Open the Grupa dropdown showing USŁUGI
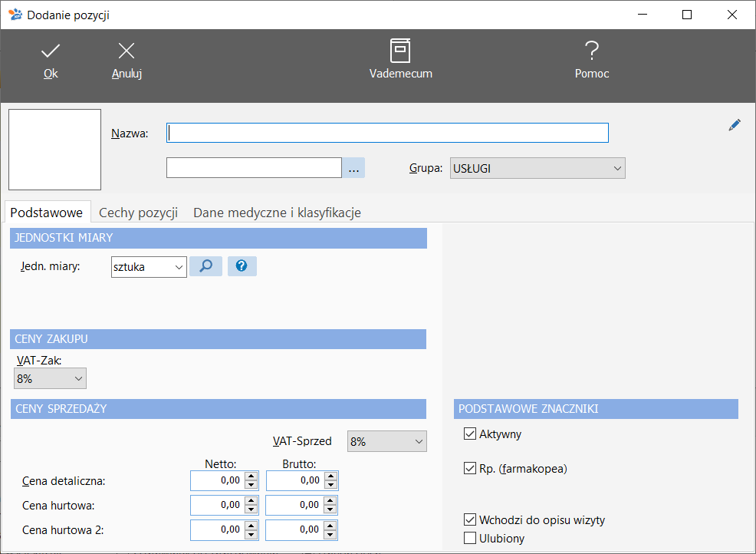 pos(537,168)
